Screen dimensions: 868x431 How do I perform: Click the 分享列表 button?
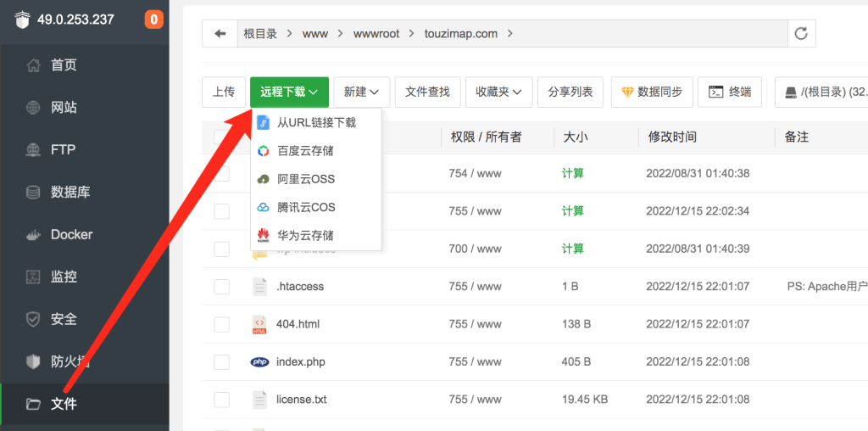point(570,92)
